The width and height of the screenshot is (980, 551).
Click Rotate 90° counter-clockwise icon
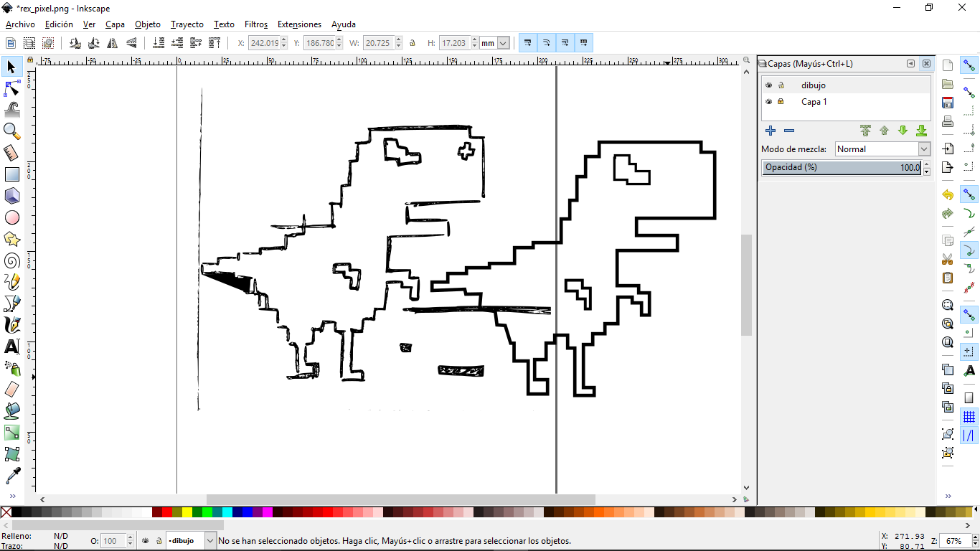pyautogui.click(x=75, y=43)
